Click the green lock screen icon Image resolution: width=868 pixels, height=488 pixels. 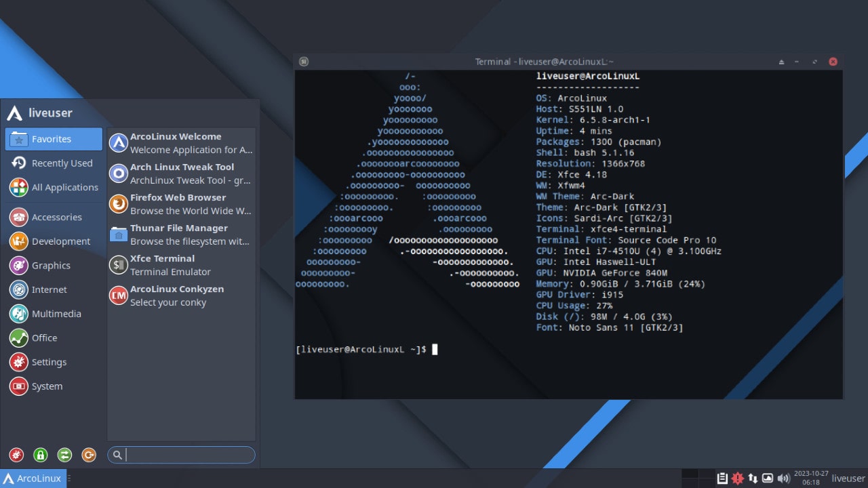(x=41, y=455)
